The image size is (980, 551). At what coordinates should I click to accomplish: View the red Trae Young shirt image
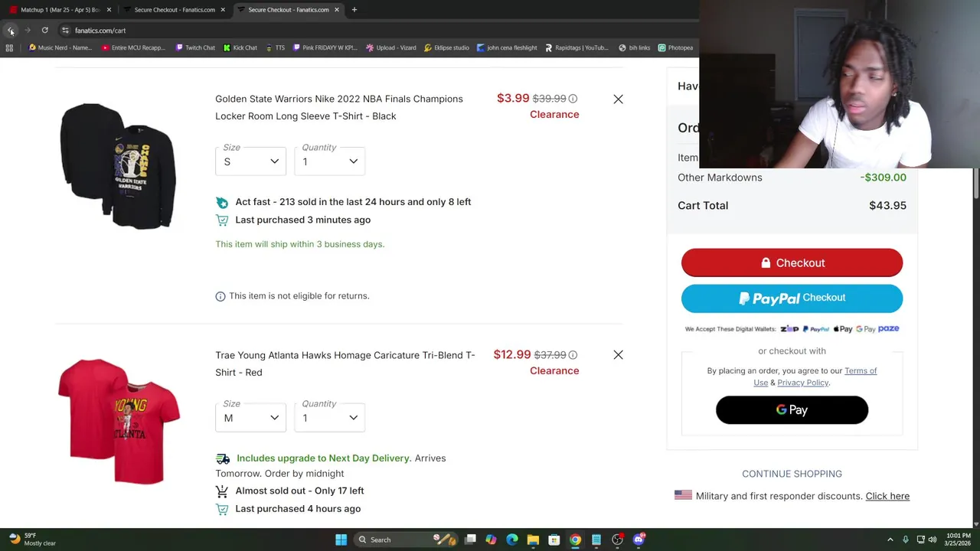point(119,422)
